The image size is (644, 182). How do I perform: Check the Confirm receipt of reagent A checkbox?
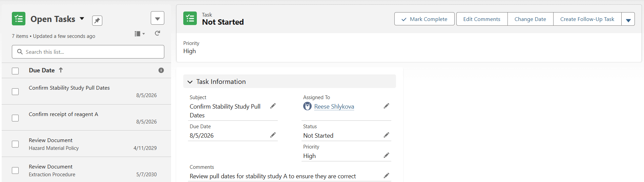[x=15, y=118]
